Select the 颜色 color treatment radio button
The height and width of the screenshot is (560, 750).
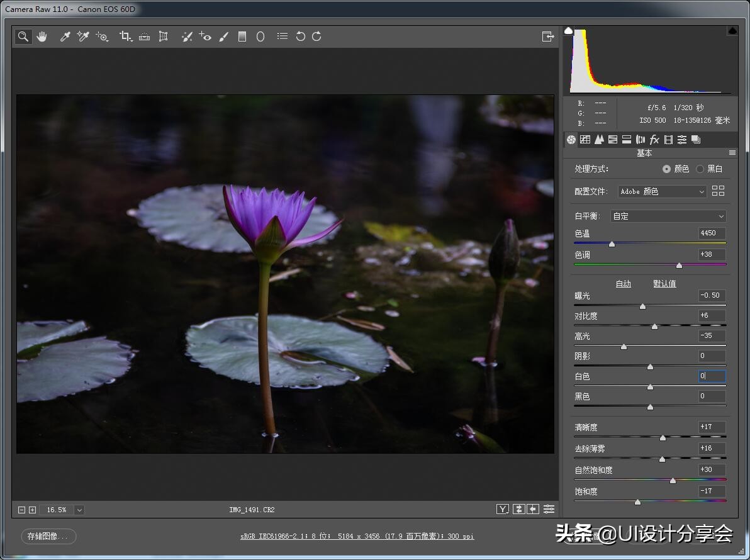pyautogui.click(x=666, y=169)
